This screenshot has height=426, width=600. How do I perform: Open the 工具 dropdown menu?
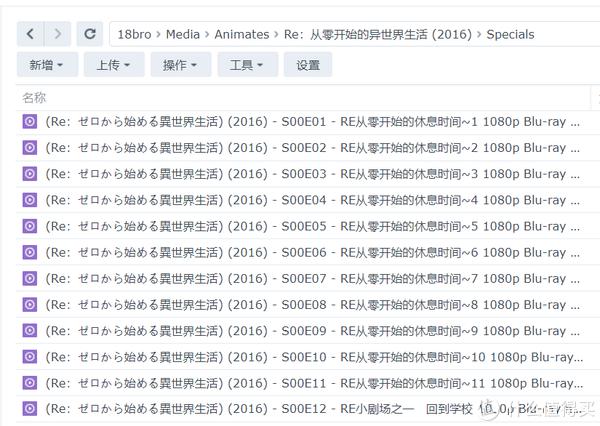pyautogui.click(x=248, y=65)
